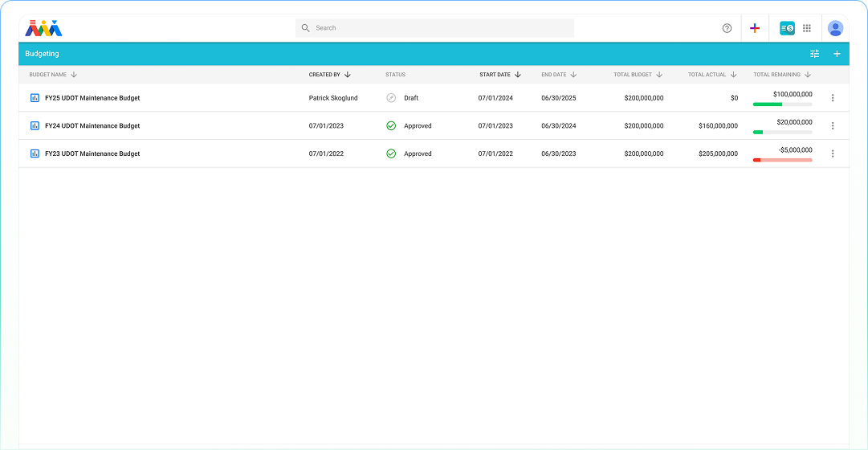Open more options menu for FY25 row
This screenshot has width=868, height=450.
pyautogui.click(x=833, y=98)
